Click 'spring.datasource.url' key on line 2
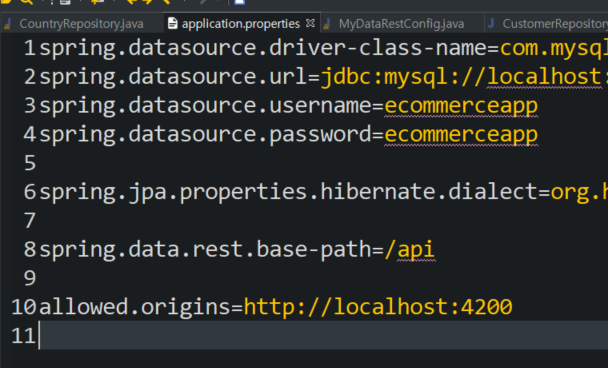 click(173, 77)
